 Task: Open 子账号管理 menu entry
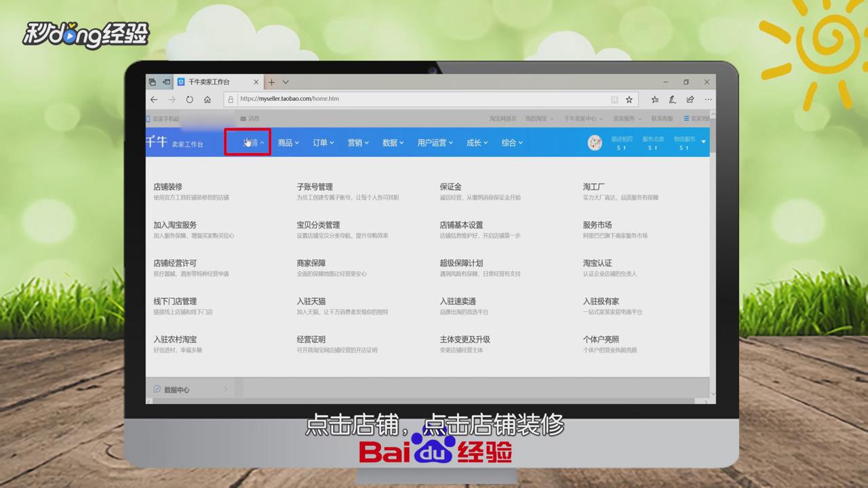(315, 186)
